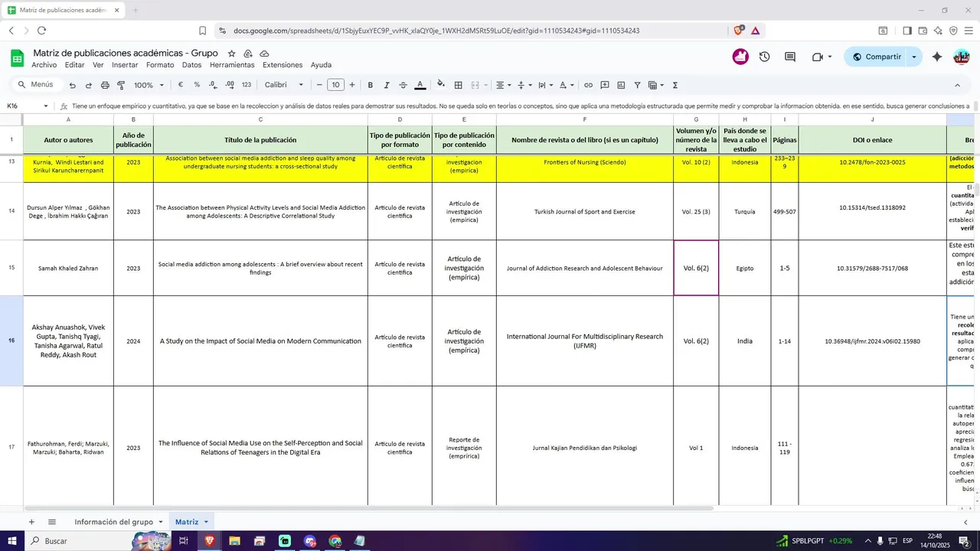Screen dimensions: 980x551
Task: Open the Windows Start menu
Action: [12, 541]
